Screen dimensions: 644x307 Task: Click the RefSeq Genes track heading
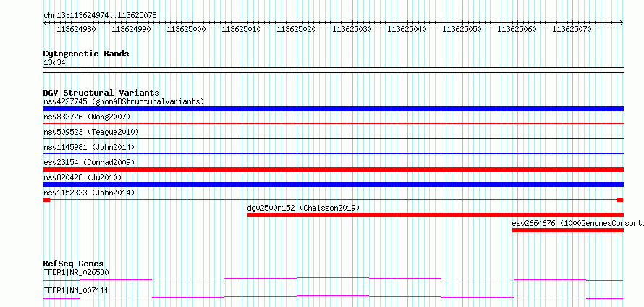point(74,264)
